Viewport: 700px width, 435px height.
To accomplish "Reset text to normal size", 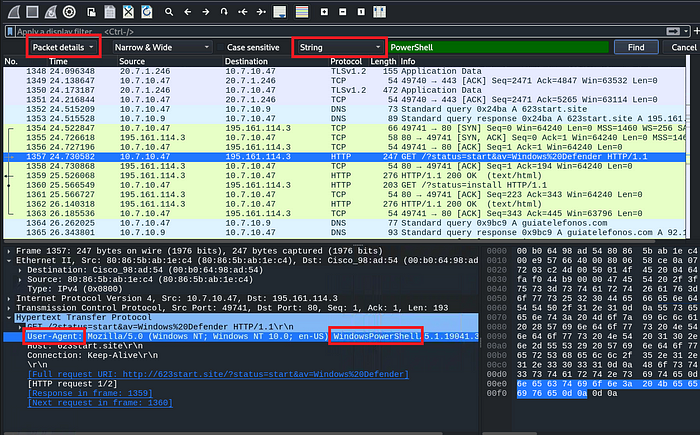I will tap(361, 12).
